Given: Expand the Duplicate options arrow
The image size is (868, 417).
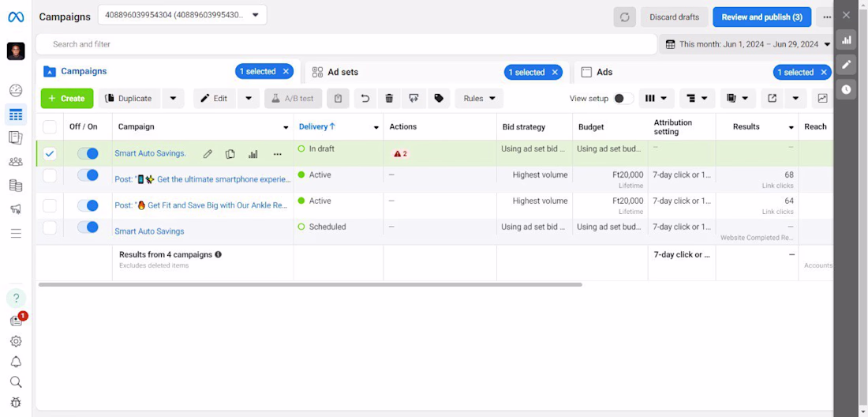Looking at the screenshot, I should tap(173, 99).
